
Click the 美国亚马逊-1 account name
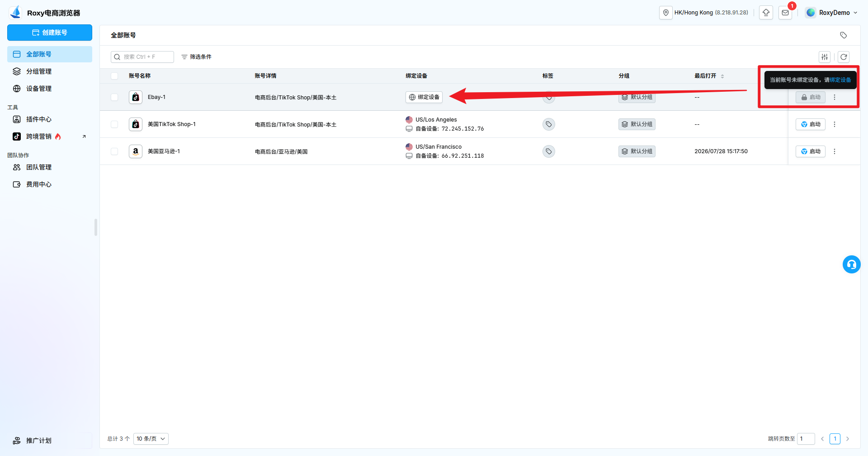(164, 151)
